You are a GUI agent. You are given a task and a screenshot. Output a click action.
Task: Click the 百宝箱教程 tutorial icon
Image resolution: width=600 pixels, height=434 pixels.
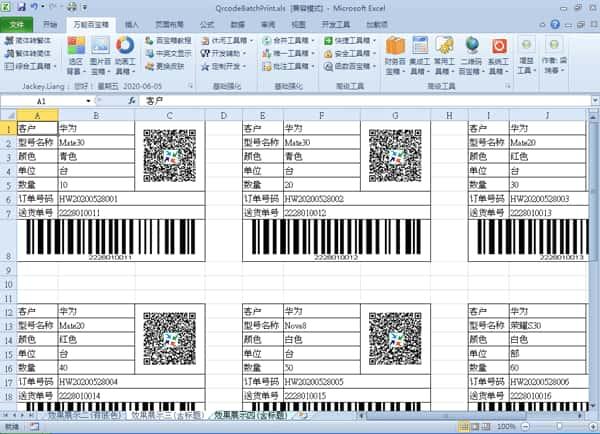(149, 40)
